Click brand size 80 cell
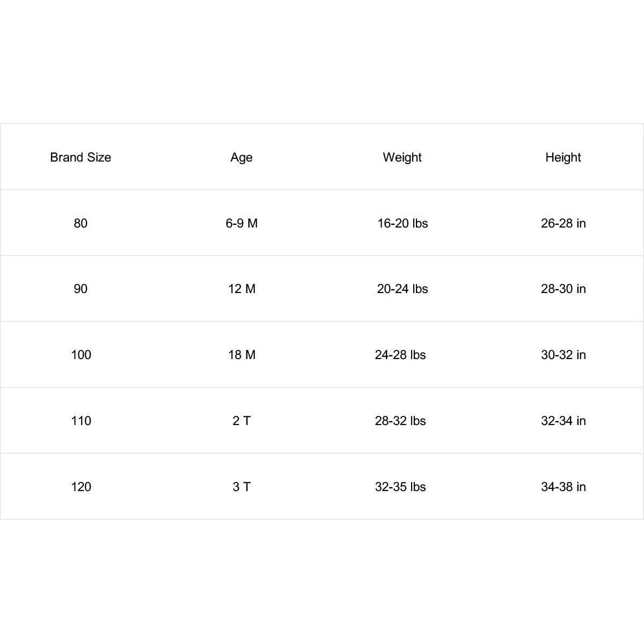This screenshot has height=644, width=644. coord(80,223)
